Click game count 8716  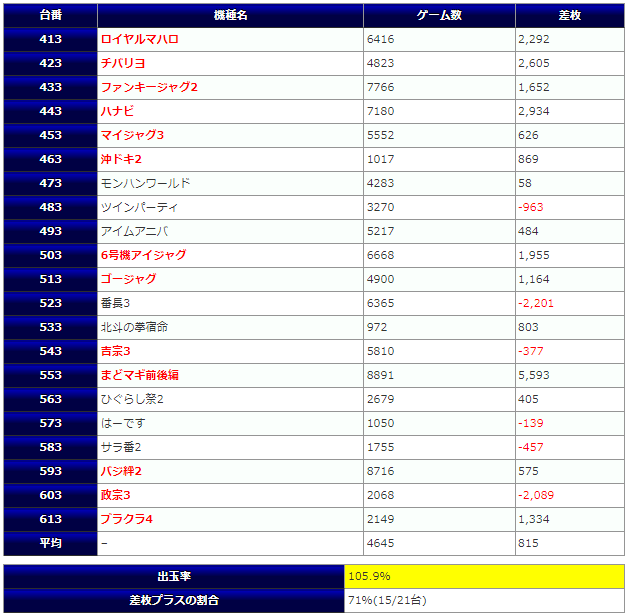pos(381,471)
